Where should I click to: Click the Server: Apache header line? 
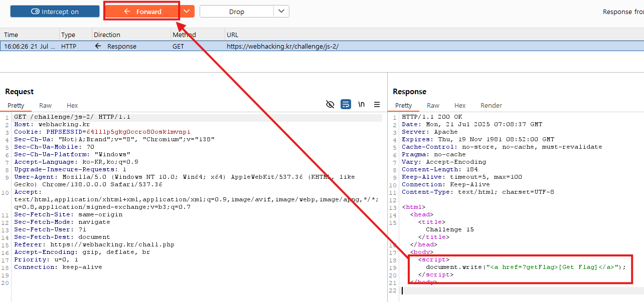coord(430,132)
